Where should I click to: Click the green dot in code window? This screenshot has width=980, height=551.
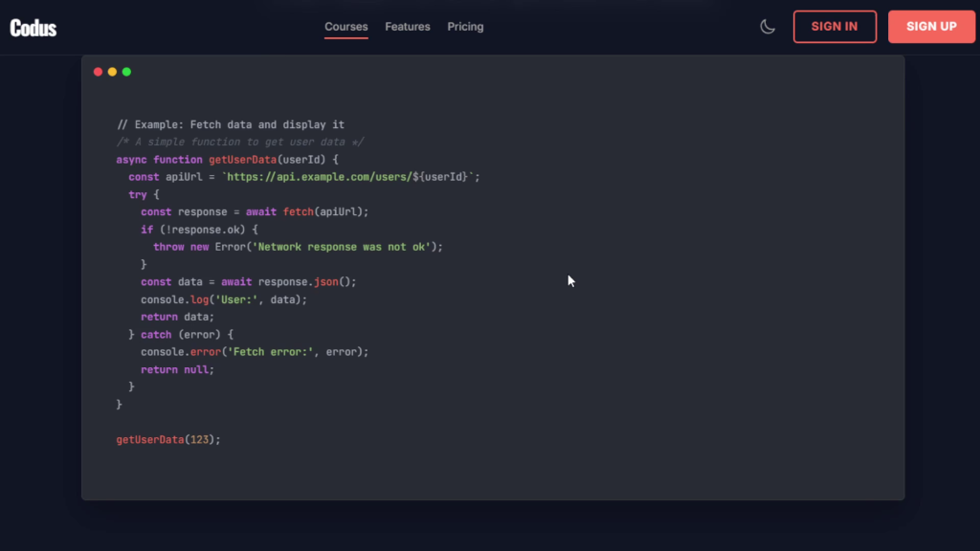[x=127, y=72]
